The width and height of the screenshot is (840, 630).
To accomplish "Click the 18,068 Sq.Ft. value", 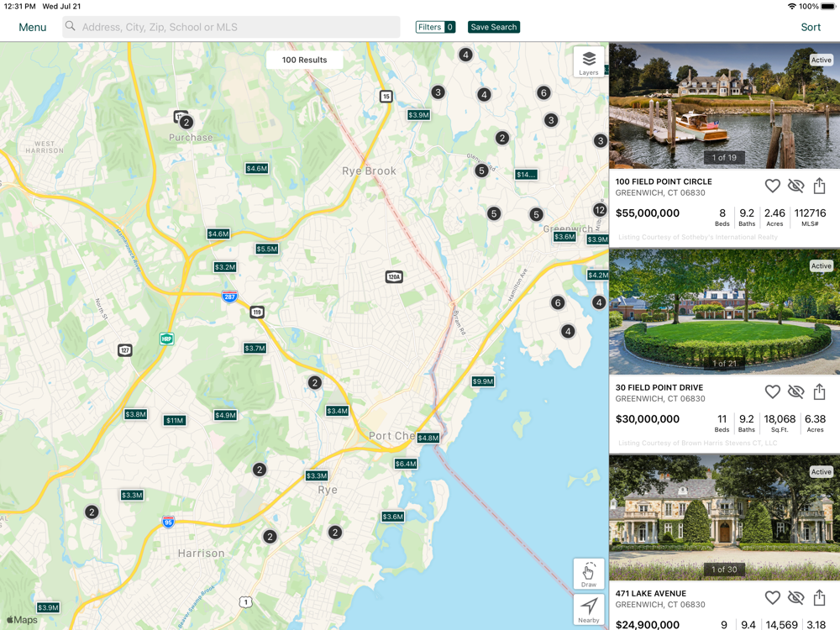I will coord(780,419).
